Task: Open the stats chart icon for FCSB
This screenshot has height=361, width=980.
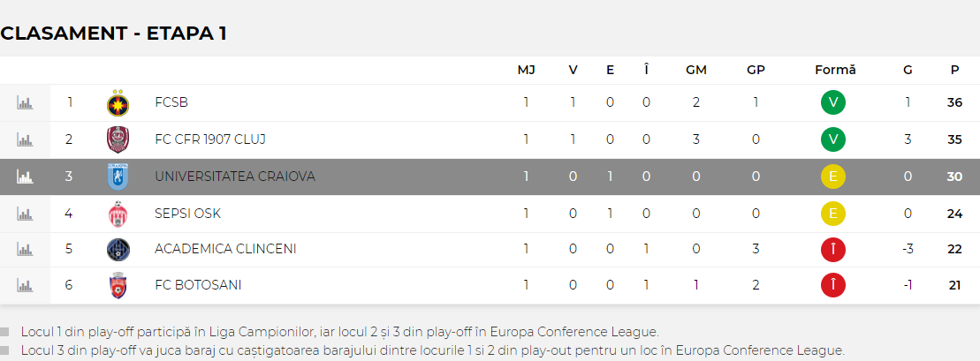Action: click(25, 103)
